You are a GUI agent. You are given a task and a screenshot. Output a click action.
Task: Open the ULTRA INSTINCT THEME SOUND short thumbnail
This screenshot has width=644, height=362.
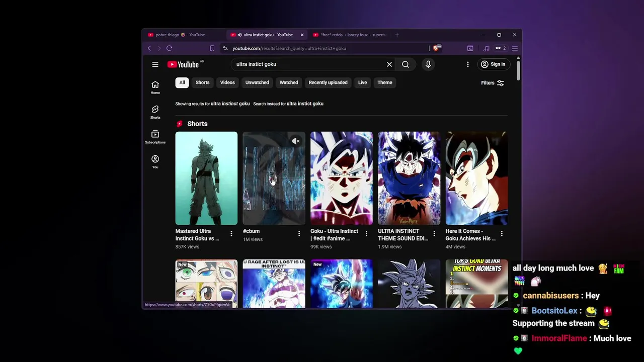(x=409, y=178)
